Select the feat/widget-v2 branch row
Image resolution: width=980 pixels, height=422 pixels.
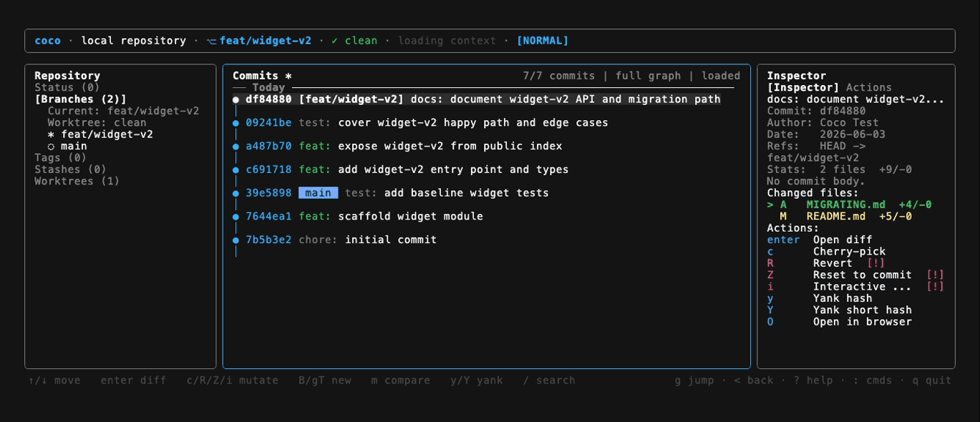tap(100, 134)
